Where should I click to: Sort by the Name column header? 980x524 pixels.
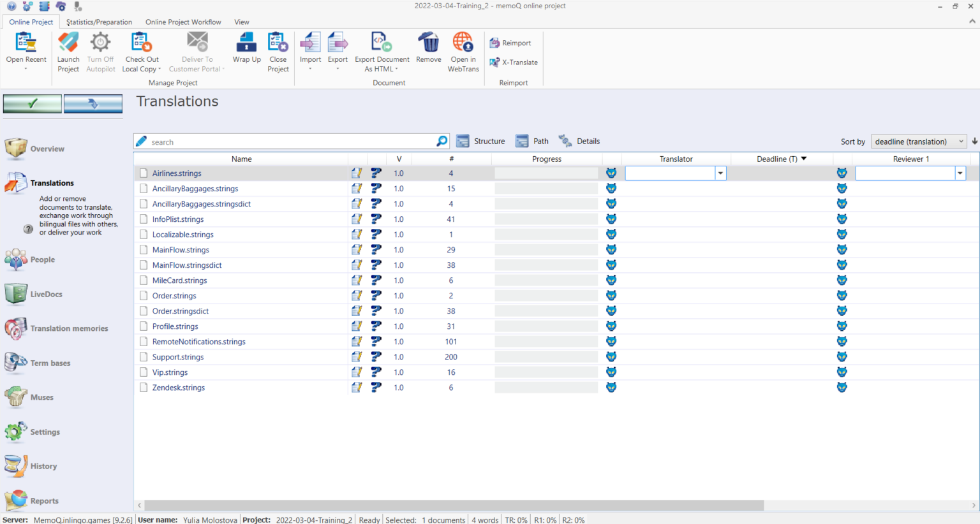[x=241, y=159]
